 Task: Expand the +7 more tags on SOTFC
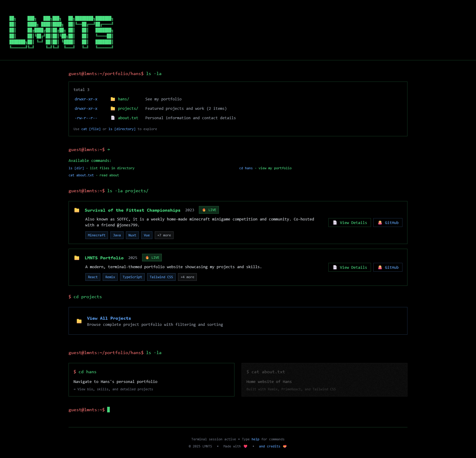tap(164, 235)
